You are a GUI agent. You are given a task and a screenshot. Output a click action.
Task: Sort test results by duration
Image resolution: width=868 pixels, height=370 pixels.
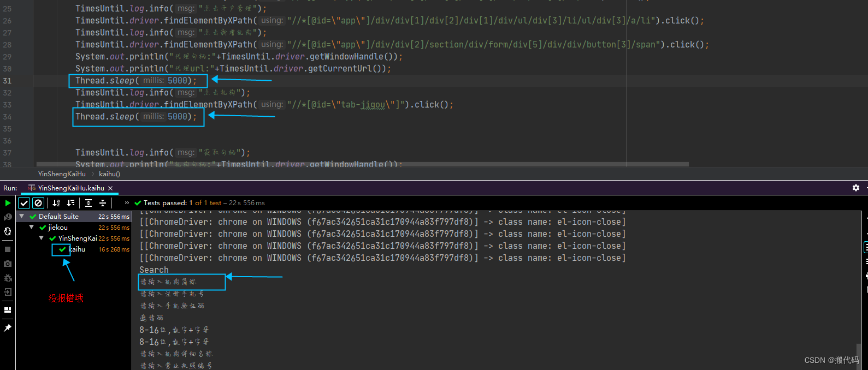70,203
